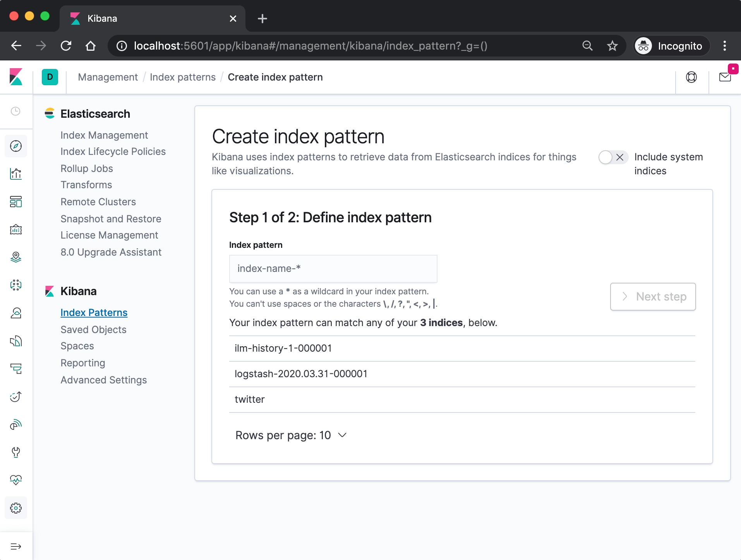Open Rollup Jobs
The width and height of the screenshot is (741, 560).
click(x=87, y=168)
